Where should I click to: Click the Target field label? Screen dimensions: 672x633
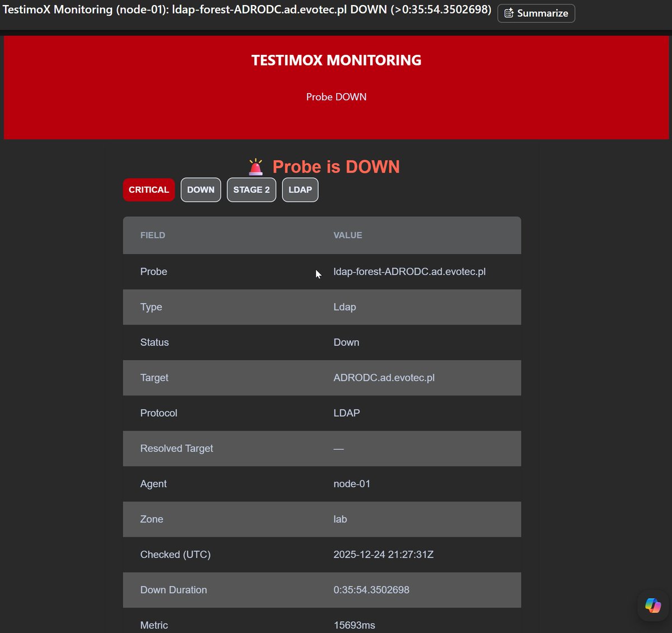(x=155, y=378)
